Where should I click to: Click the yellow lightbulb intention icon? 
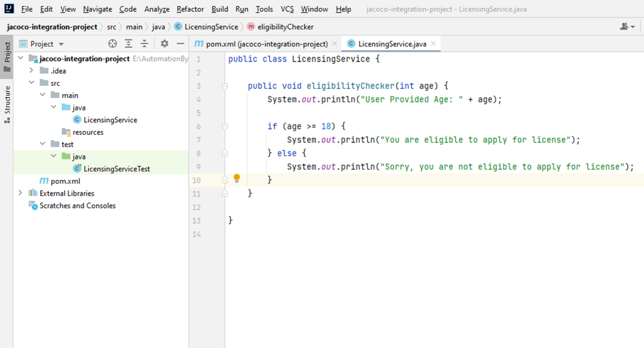(237, 179)
